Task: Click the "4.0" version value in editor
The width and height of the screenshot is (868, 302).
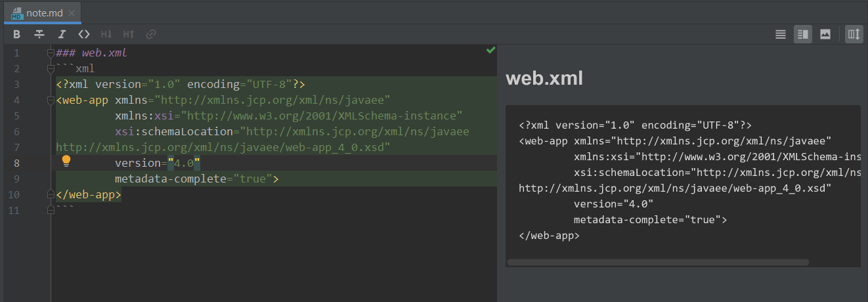Action: tap(184, 163)
